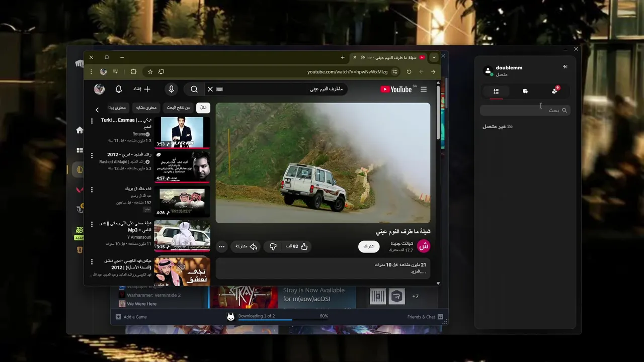The width and height of the screenshot is (644, 362).
Task: Select the من نتائج البحث chip
Action: (x=179, y=108)
